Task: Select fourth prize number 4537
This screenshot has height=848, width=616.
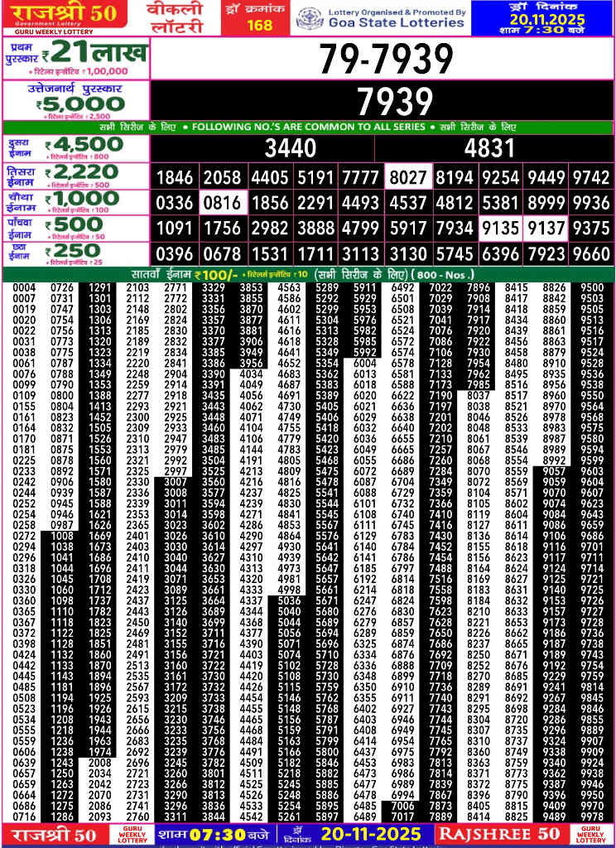Action: [408, 204]
